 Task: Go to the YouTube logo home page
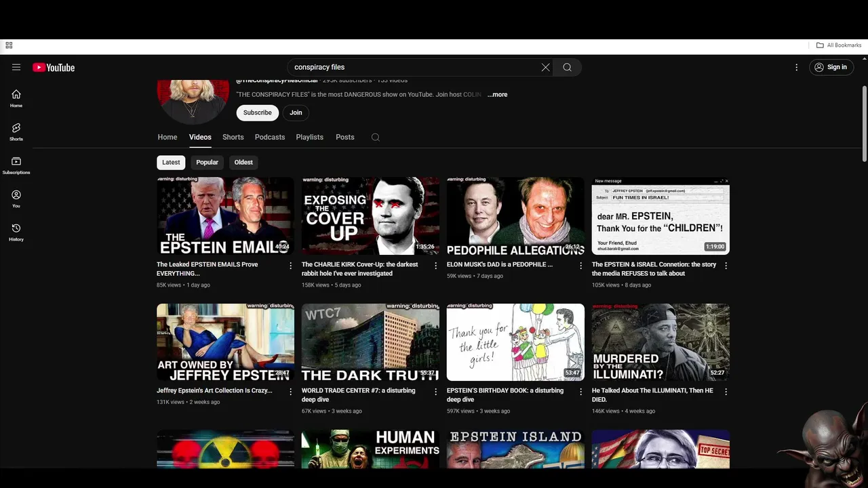[x=54, y=67]
